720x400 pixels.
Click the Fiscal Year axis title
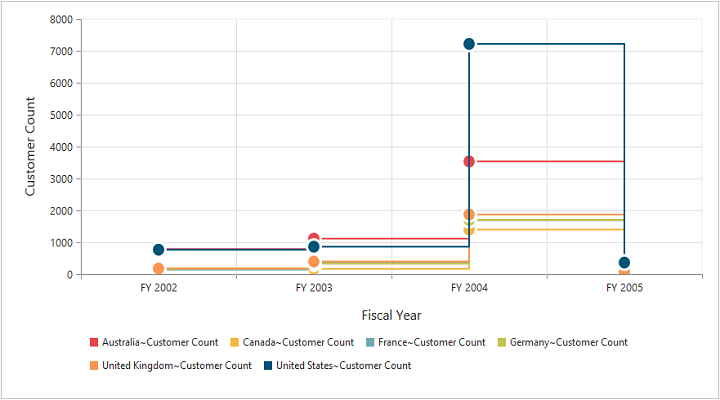click(x=391, y=315)
